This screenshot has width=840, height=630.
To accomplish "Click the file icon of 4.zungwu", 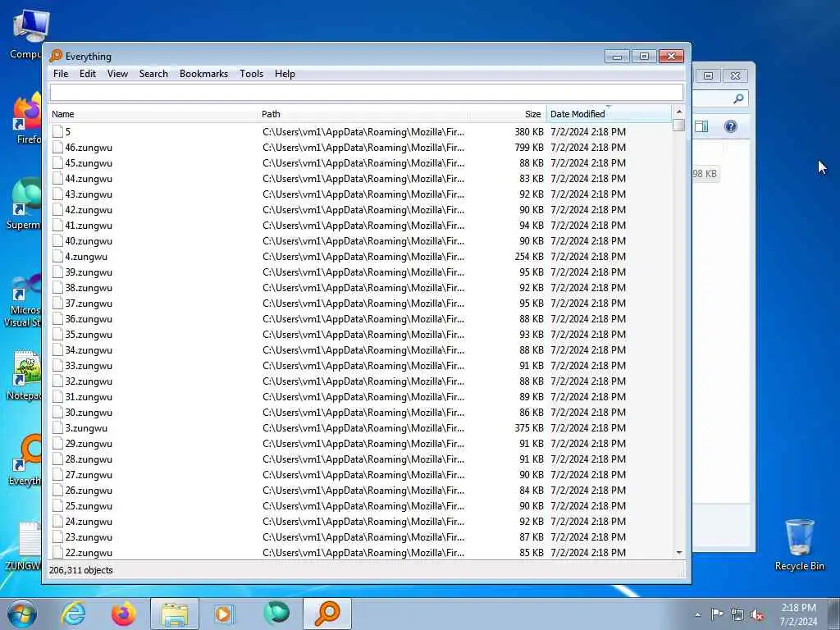I will pyautogui.click(x=57, y=257).
